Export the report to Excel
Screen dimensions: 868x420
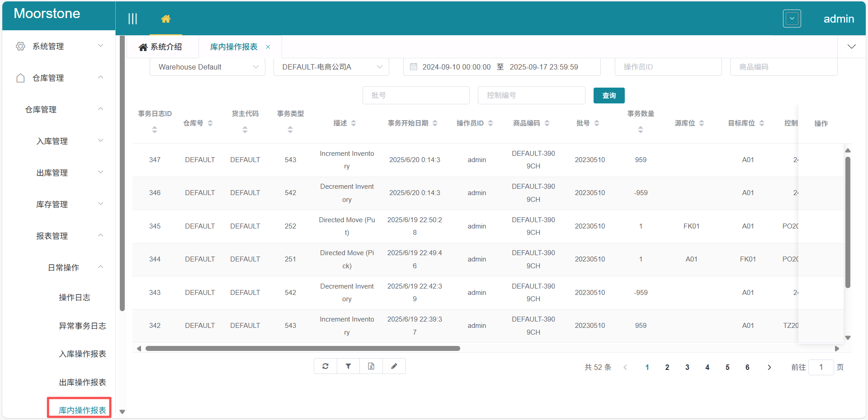pyautogui.click(x=371, y=366)
